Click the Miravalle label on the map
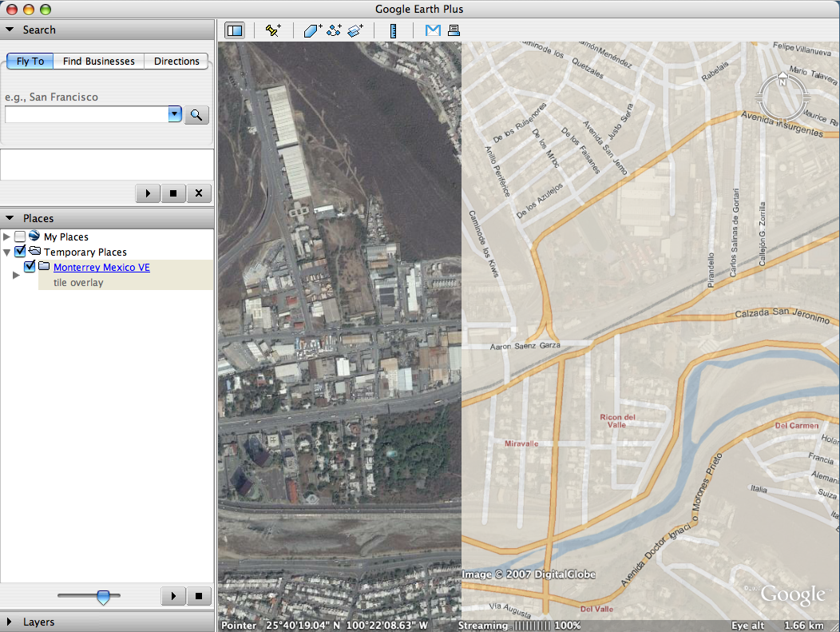 [521, 443]
